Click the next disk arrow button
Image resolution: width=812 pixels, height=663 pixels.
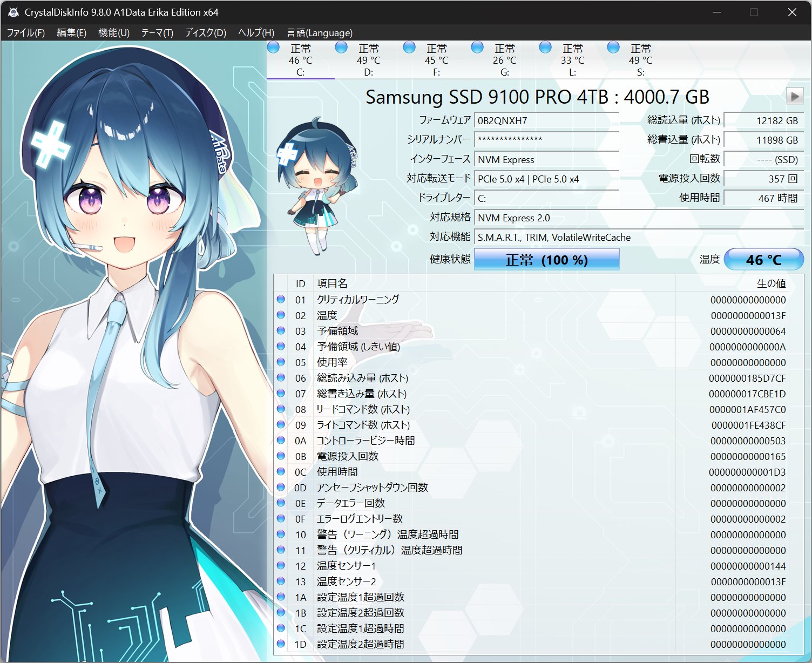(x=795, y=97)
